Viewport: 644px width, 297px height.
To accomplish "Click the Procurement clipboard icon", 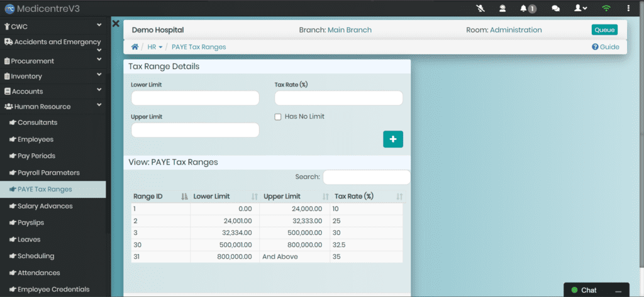I will (x=7, y=61).
